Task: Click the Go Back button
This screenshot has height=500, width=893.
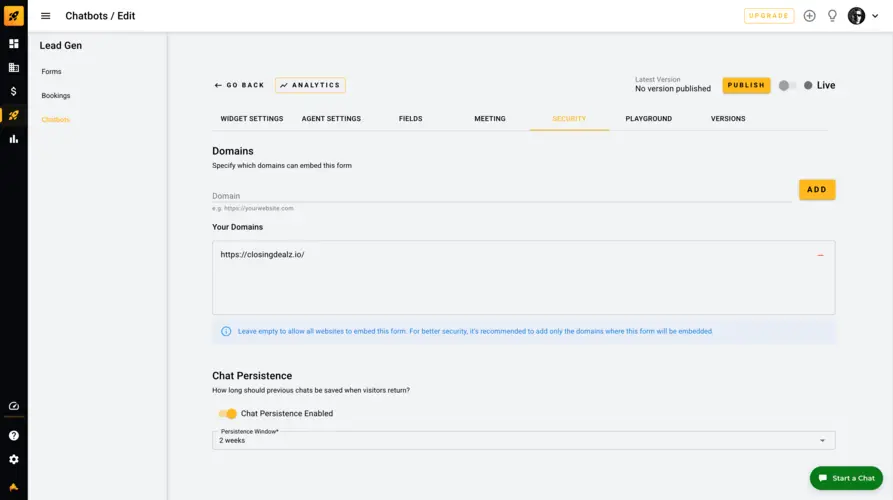Action: coord(239,85)
